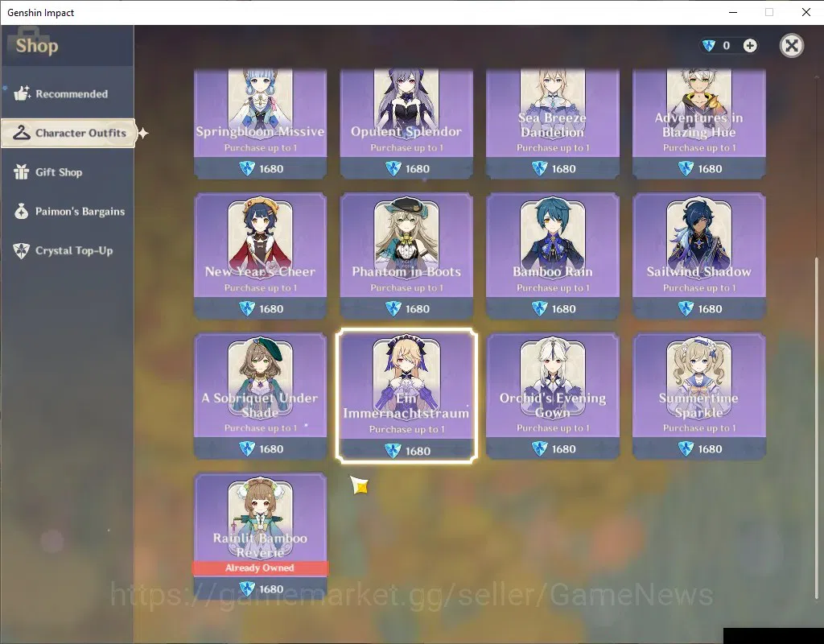Click the crystal icon beside Crystal Top-Up

coord(22,251)
